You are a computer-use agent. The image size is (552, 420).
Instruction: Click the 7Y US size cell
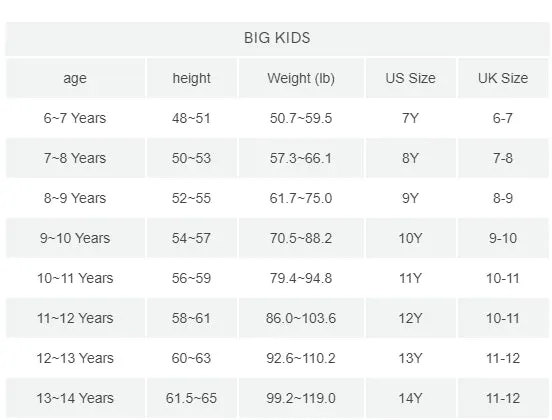click(x=410, y=118)
